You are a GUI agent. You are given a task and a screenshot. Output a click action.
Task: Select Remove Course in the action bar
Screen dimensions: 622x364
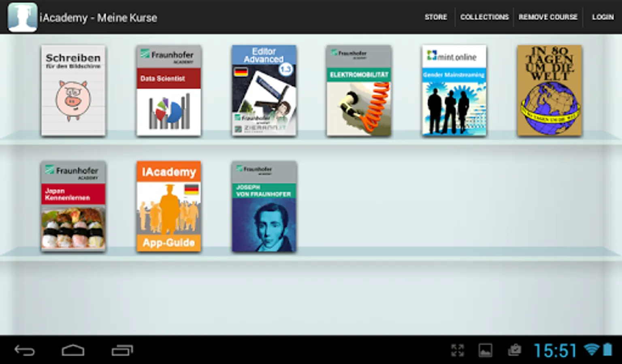click(548, 17)
